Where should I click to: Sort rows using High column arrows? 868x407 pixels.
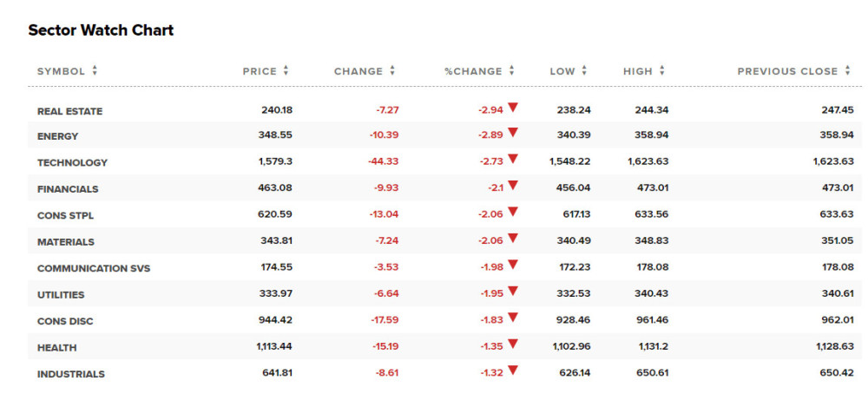(x=661, y=71)
